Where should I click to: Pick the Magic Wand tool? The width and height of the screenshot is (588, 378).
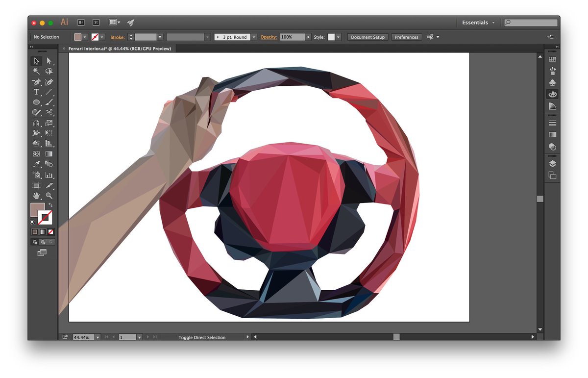point(36,71)
